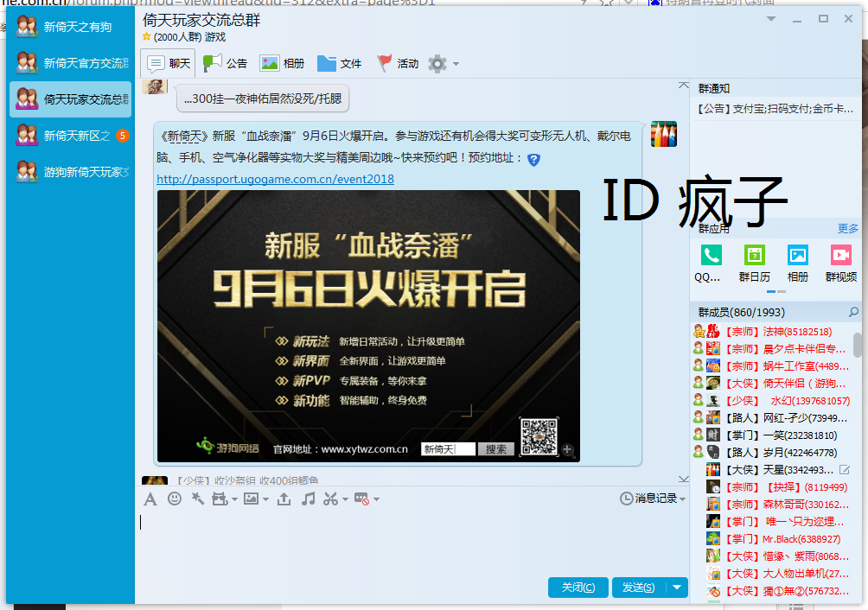Select 新倚天新区之 group in left sidebar
This screenshot has height=610, width=868.
tap(69, 136)
